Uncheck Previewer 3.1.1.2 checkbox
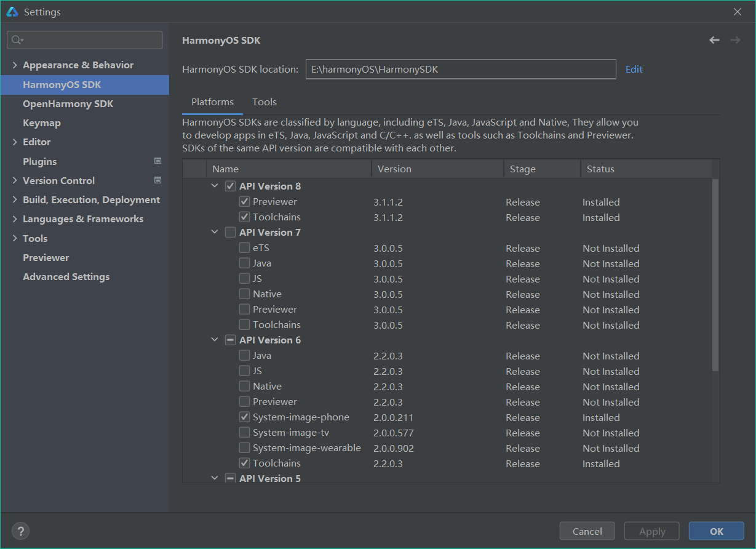This screenshot has width=756, height=549. (x=244, y=201)
